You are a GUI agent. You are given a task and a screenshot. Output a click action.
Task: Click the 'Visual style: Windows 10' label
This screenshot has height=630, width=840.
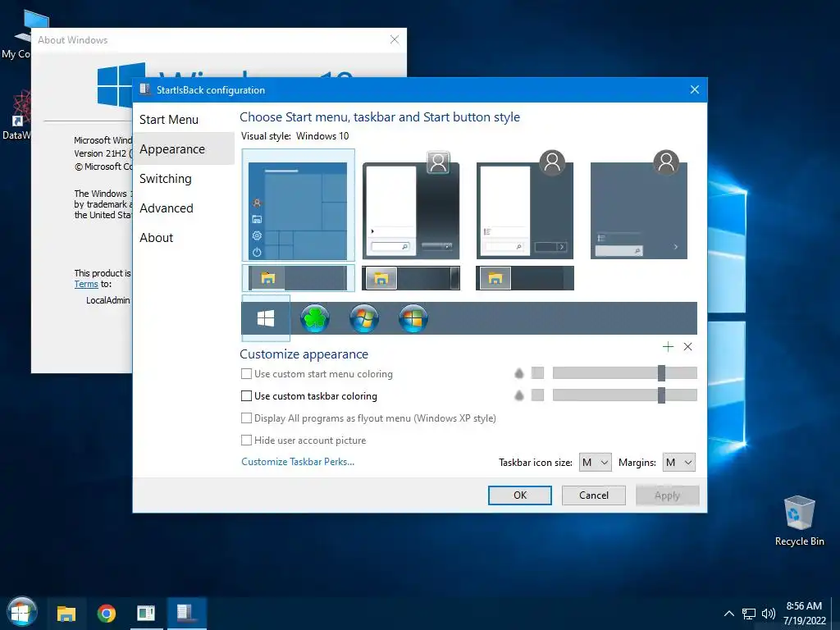(294, 136)
